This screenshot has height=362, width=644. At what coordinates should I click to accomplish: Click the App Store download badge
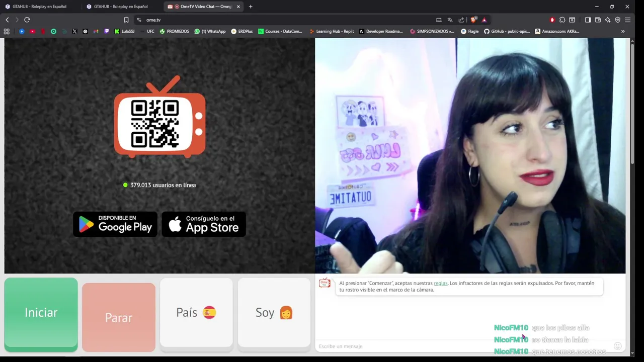click(x=204, y=224)
